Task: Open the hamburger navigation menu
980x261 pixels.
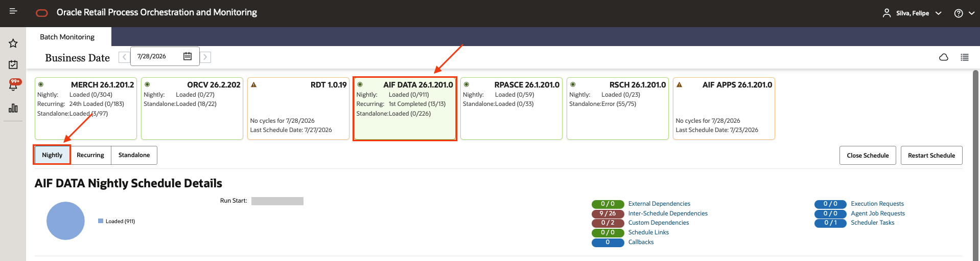Action: (x=13, y=11)
